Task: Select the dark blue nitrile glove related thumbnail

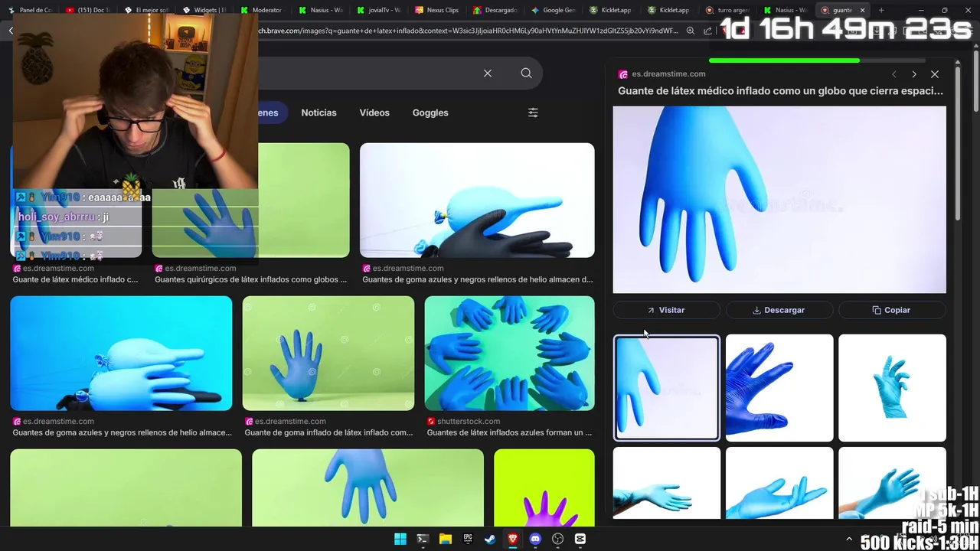Action: pos(779,388)
